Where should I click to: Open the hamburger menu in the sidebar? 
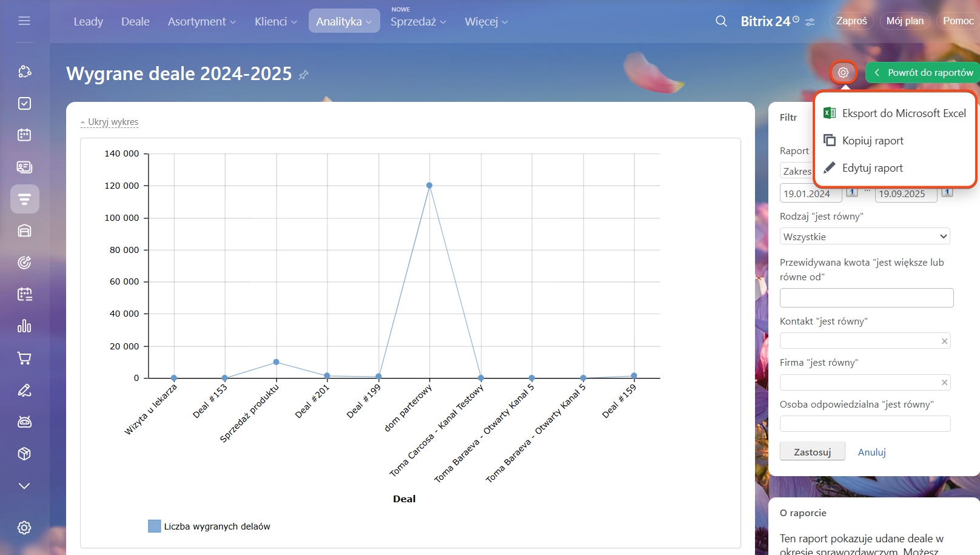[x=24, y=21]
